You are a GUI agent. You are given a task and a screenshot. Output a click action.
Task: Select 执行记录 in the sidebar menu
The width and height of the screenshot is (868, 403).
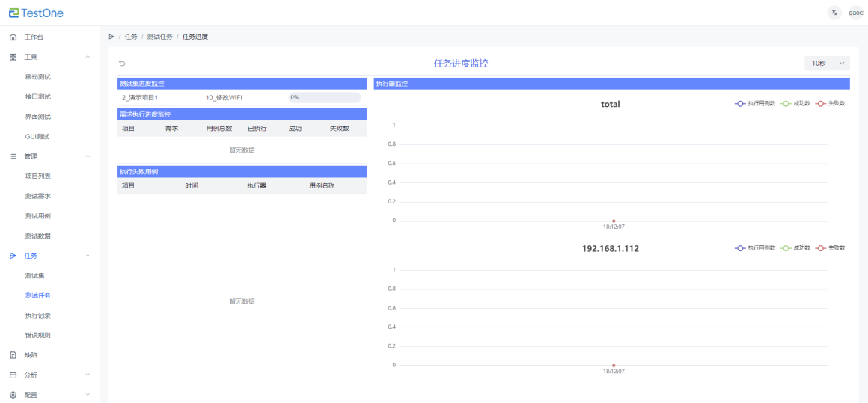point(37,316)
